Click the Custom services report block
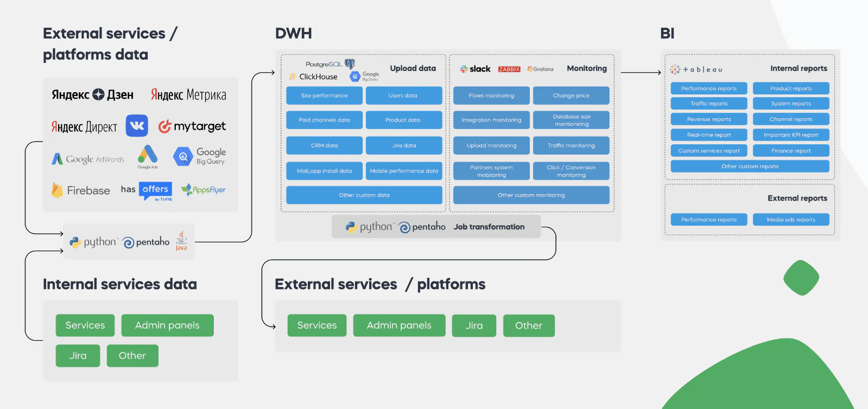 709,151
